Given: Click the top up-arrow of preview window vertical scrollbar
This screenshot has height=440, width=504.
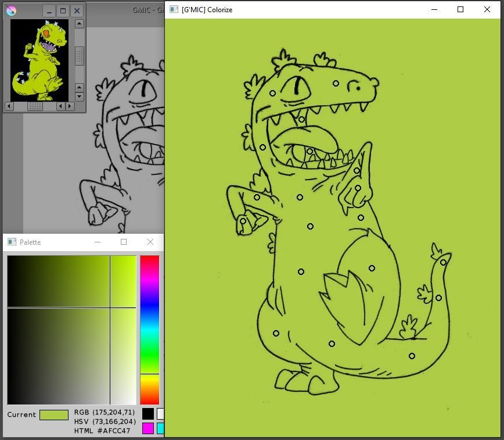Looking at the screenshot, I should pyautogui.click(x=80, y=24).
